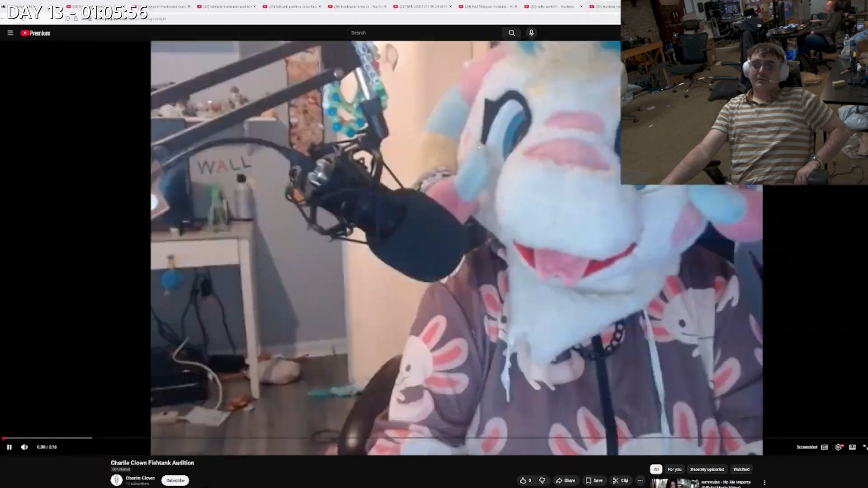
Task: Click the YouTube Premium logo
Action: coord(36,33)
